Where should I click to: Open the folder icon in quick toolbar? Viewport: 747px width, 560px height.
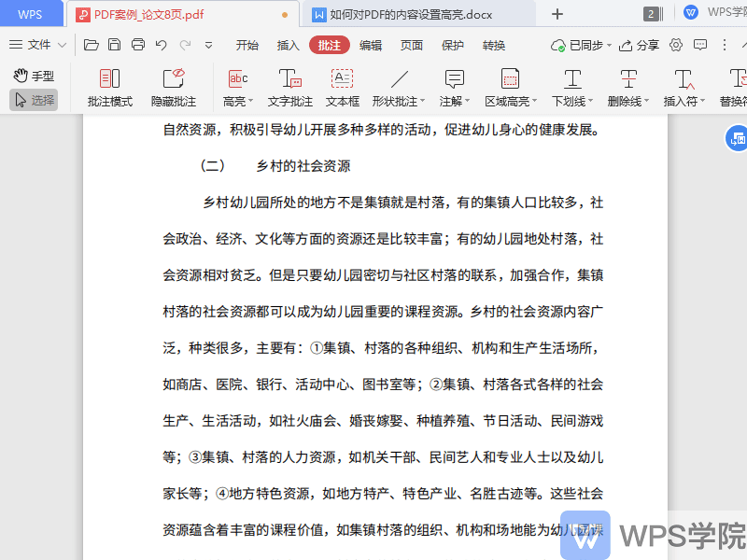[x=91, y=45]
